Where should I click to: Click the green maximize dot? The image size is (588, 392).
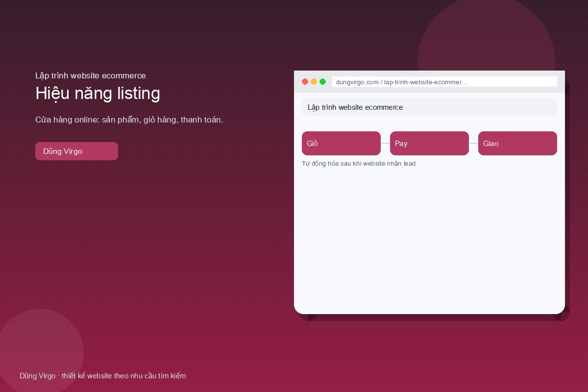[322, 81]
